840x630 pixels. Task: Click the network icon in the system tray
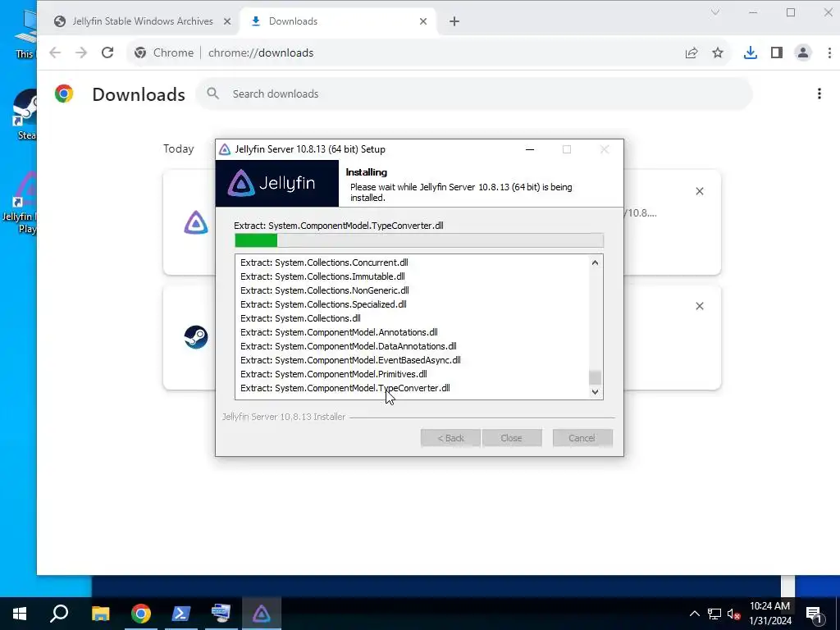(714, 614)
